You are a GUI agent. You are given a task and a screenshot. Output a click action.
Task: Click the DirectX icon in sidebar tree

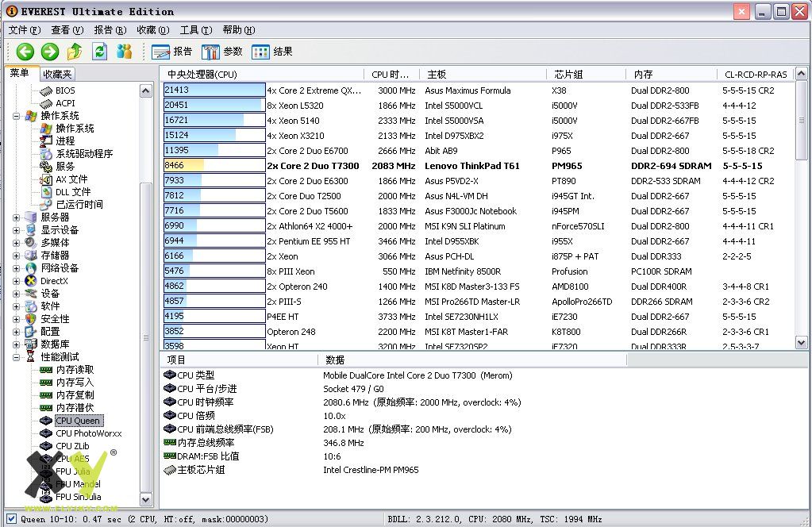(x=31, y=281)
